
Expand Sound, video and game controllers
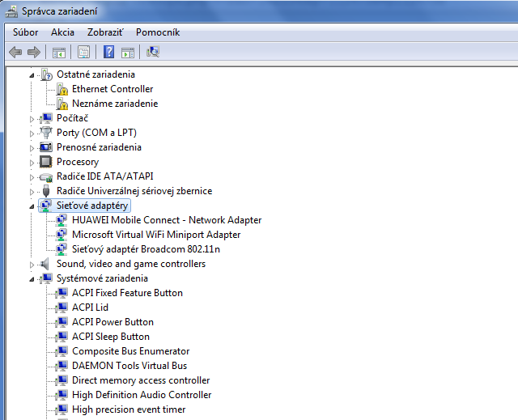[x=33, y=265]
